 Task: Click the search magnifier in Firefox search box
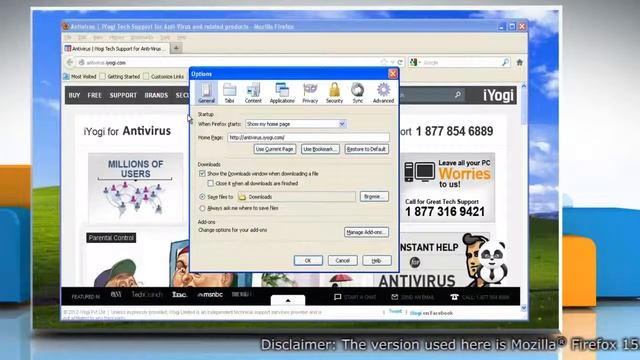tap(505, 62)
